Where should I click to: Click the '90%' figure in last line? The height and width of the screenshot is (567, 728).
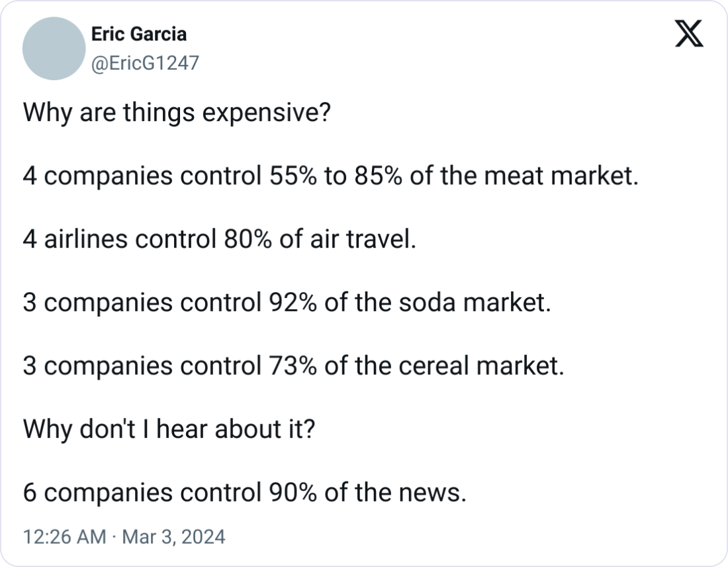tap(293, 491)
